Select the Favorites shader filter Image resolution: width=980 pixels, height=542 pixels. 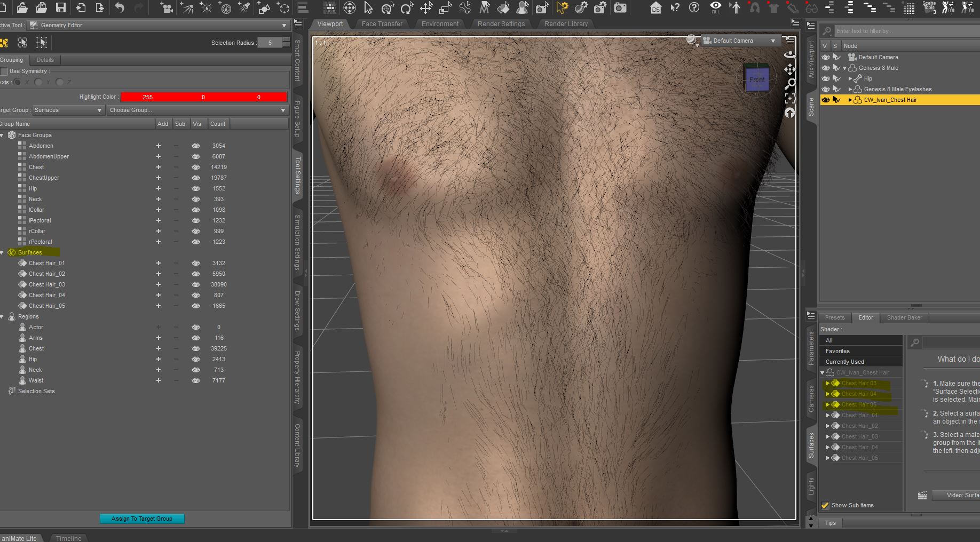click(860, 351)
